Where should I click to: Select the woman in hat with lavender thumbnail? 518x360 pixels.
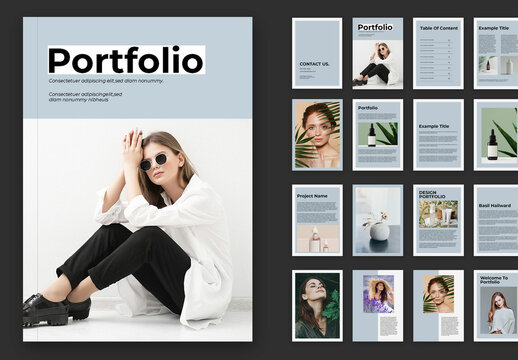(x=378, y=306)
